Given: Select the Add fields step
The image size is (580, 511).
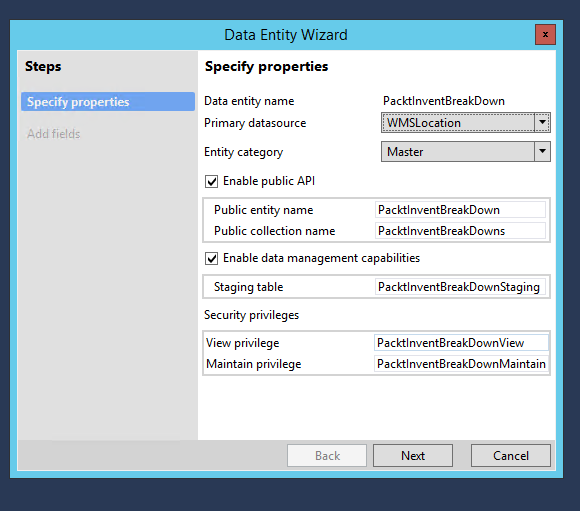Looking at the screenshot, I should coord(54,134).
